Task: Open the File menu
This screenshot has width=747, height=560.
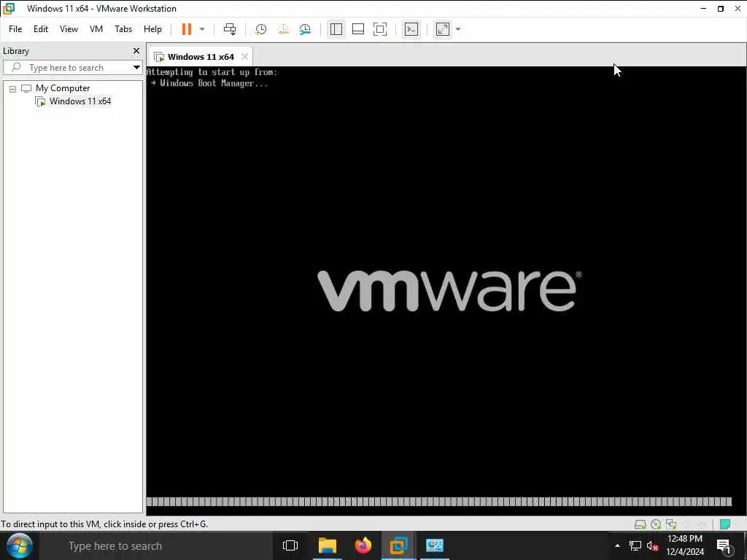Action: tap(15, 29)
